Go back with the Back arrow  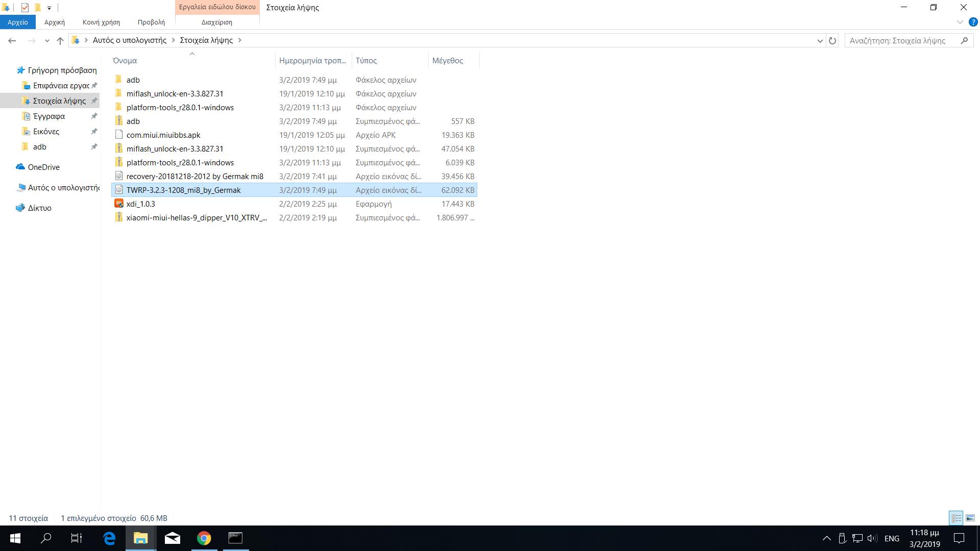point(12,41)
